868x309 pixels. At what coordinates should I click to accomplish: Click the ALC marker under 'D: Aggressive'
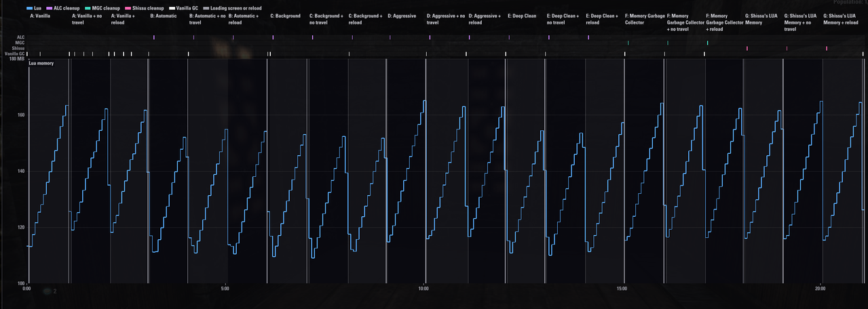(x=390, y=37)
